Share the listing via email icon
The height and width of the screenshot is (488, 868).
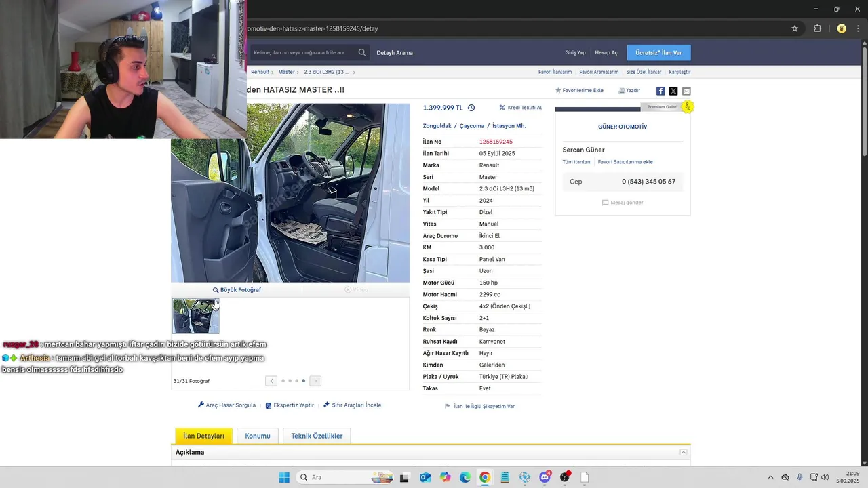(686, 91)
